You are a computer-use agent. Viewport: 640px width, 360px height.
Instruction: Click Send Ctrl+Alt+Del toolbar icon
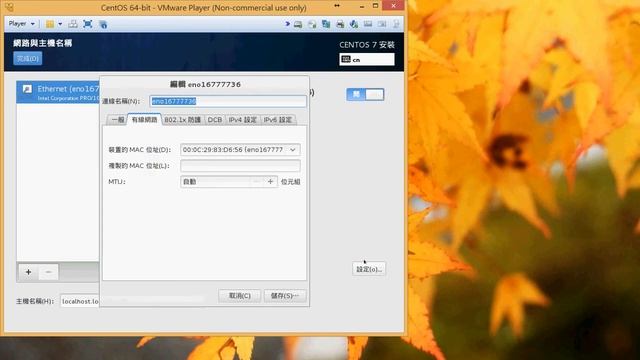(x=73, y=24)
